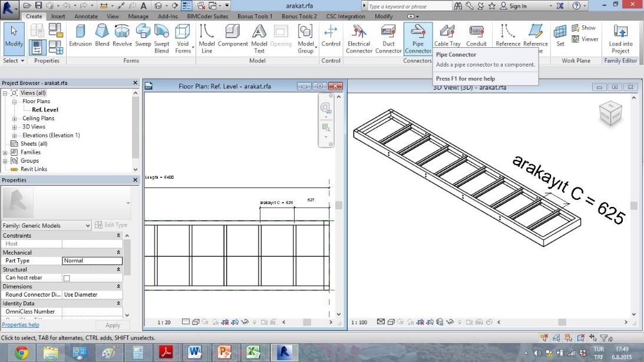Viewport: 644px width, 362px height.
Task: Choose the Sweep tool in Forms
Action: tap(143, 36)
